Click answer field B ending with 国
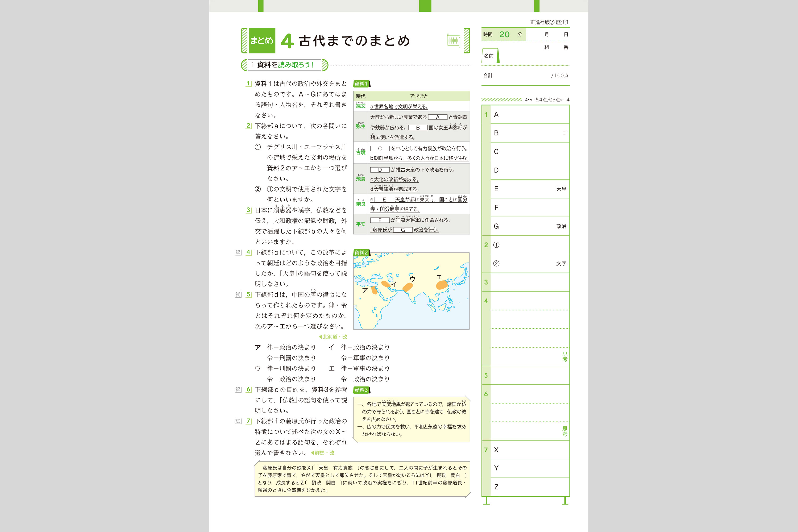This screenshot has height=532, width=798. point(530,133)
